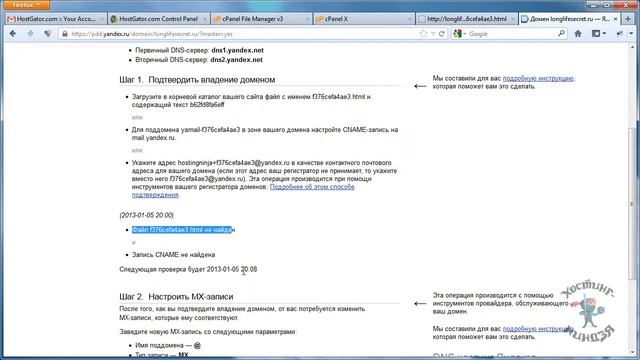
Task: Open the address bar history dropdown arrow
Action: pos(433,34)
